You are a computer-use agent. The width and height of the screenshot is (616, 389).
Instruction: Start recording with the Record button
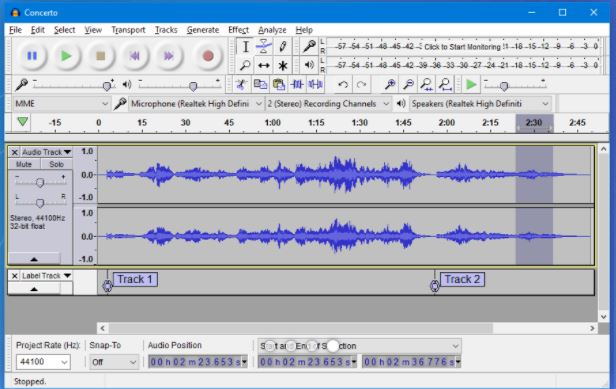click(x=208, y=56)
